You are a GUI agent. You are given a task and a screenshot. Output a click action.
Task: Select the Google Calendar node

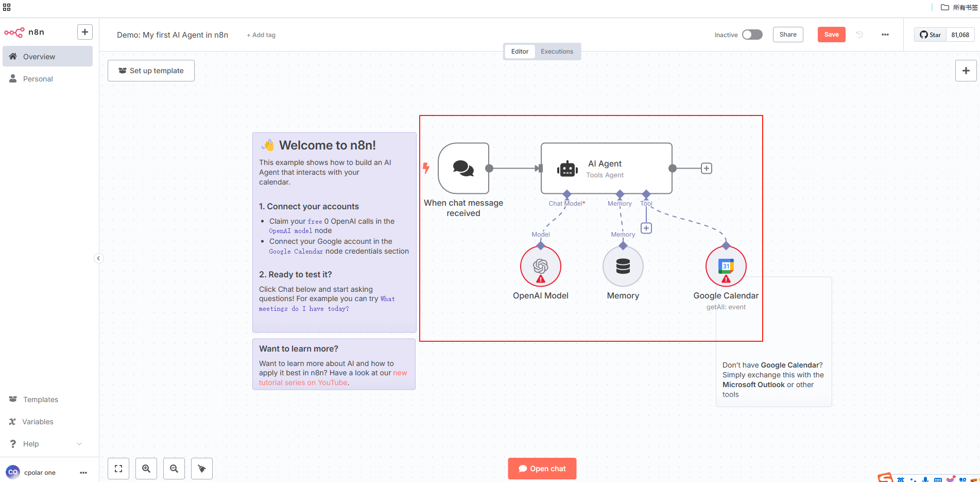726,266
